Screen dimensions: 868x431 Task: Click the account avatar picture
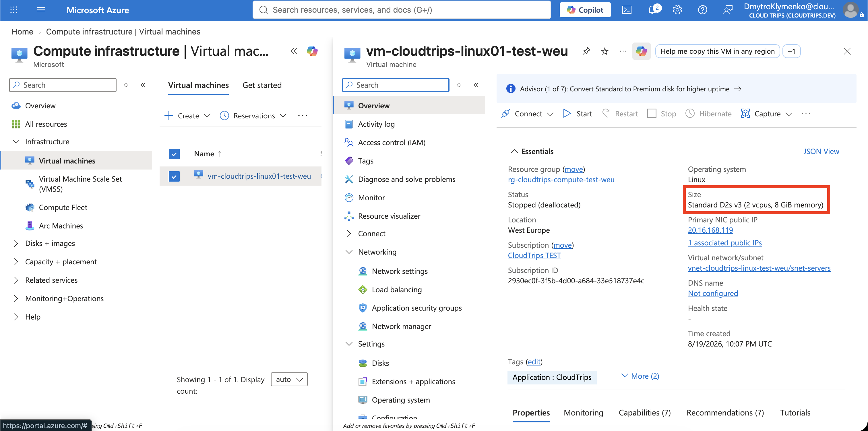tap(851, 10)
